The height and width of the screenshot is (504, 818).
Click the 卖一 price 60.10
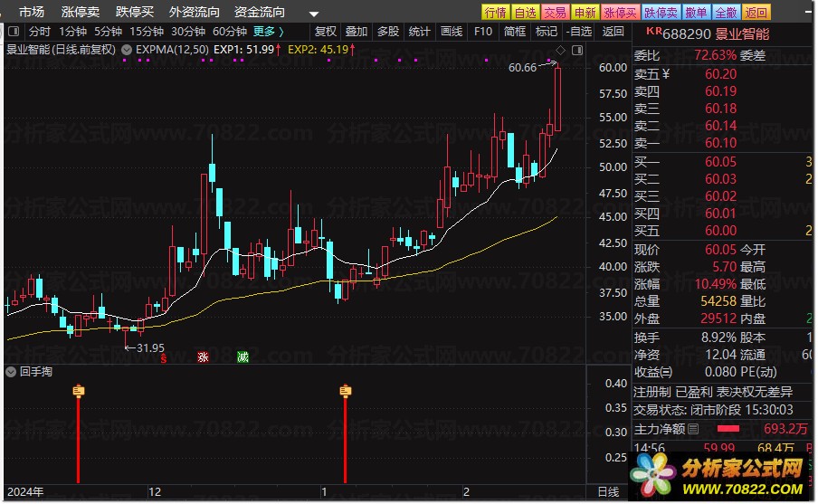[x=720, y=143]
